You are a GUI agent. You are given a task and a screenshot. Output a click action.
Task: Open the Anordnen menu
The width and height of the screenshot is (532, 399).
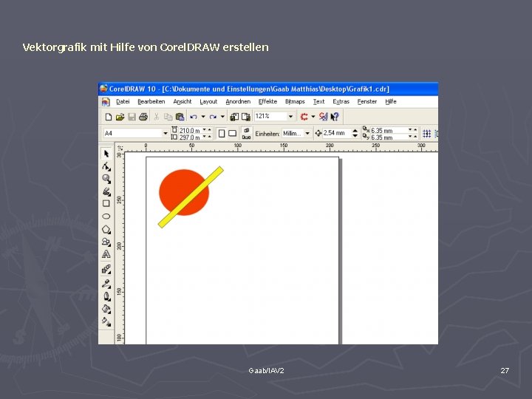point(238,101)
